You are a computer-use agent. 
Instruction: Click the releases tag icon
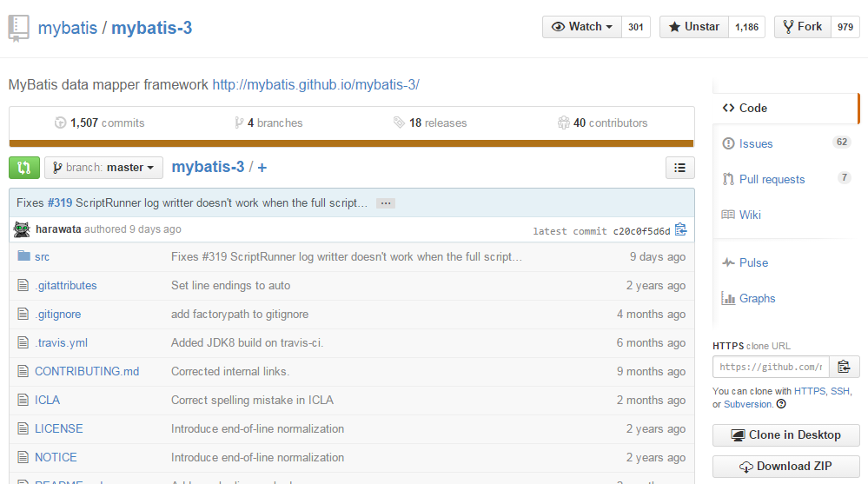click(x=399, y=123)
